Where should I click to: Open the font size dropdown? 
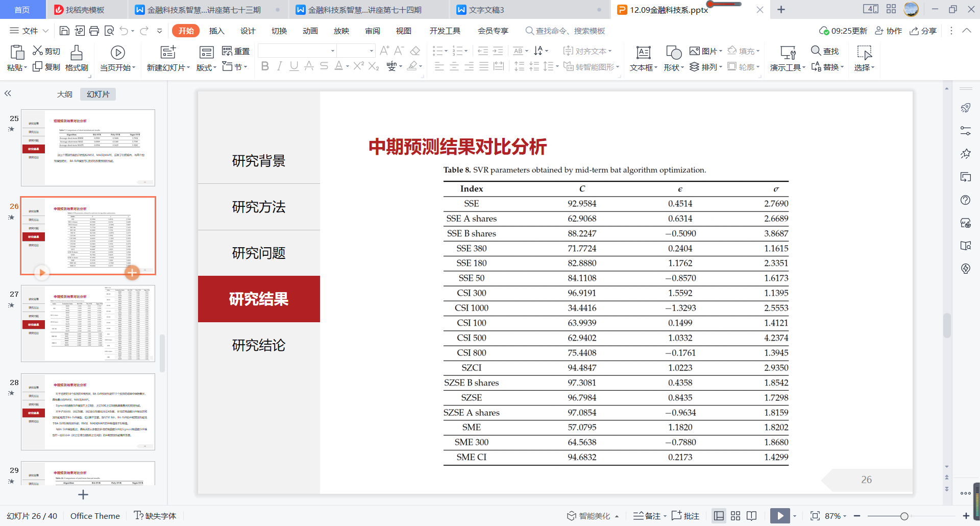(371, 51)
